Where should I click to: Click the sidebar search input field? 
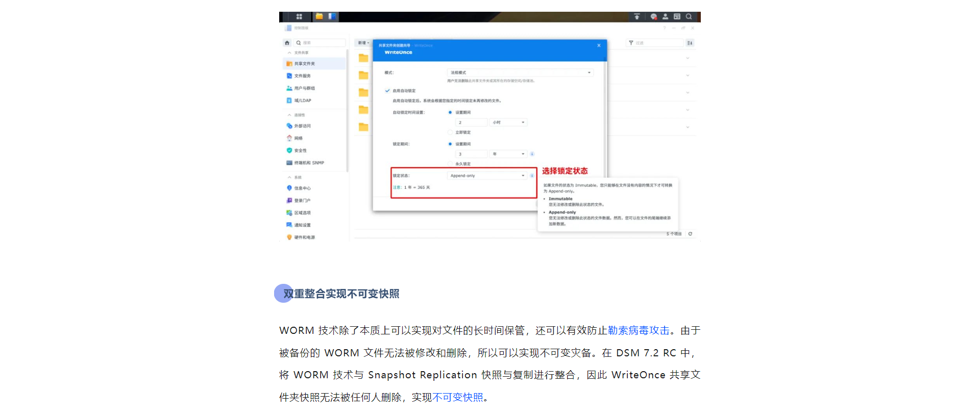click(x=323, y=43)
